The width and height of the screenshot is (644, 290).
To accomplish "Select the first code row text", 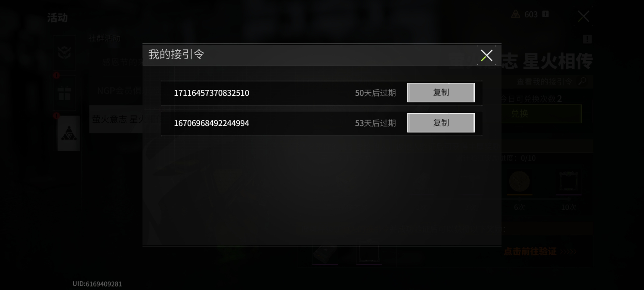I will tap(211, 93).
